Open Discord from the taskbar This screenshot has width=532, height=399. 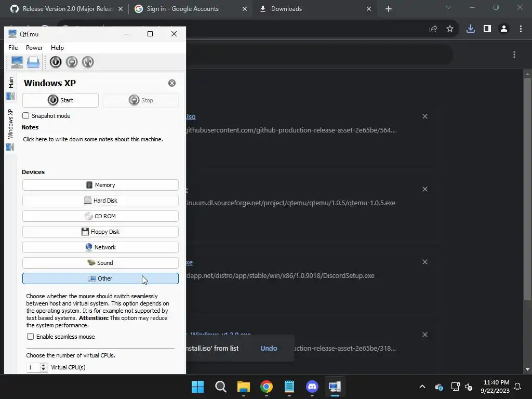pyautogui.click(x=312, y=387)
